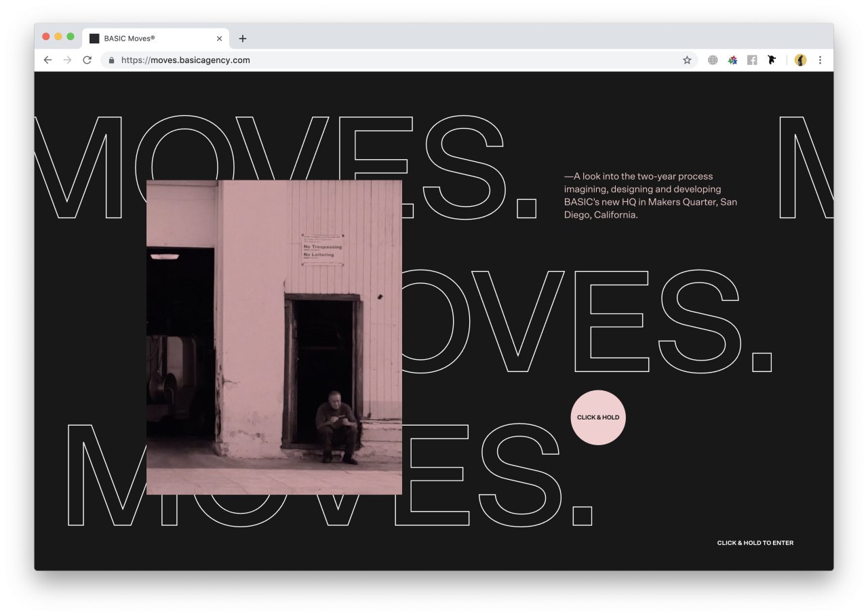The image size is (868, 616).
Task: Click the pink CLICK & HOLD circle
Action: [x=598, y=417]
